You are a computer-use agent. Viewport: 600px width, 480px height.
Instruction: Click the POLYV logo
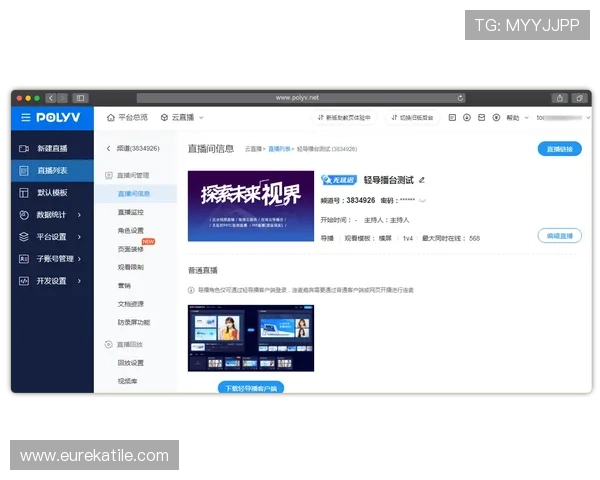click(x=58, y=118)
